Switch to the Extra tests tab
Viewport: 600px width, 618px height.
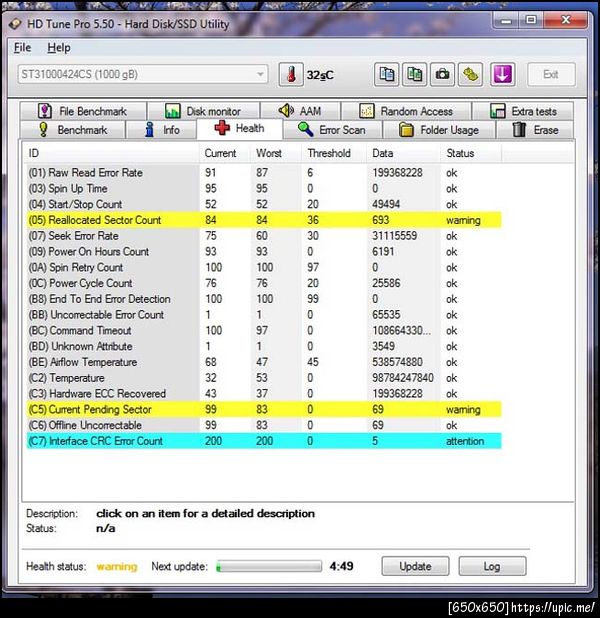tap(523, 111)
